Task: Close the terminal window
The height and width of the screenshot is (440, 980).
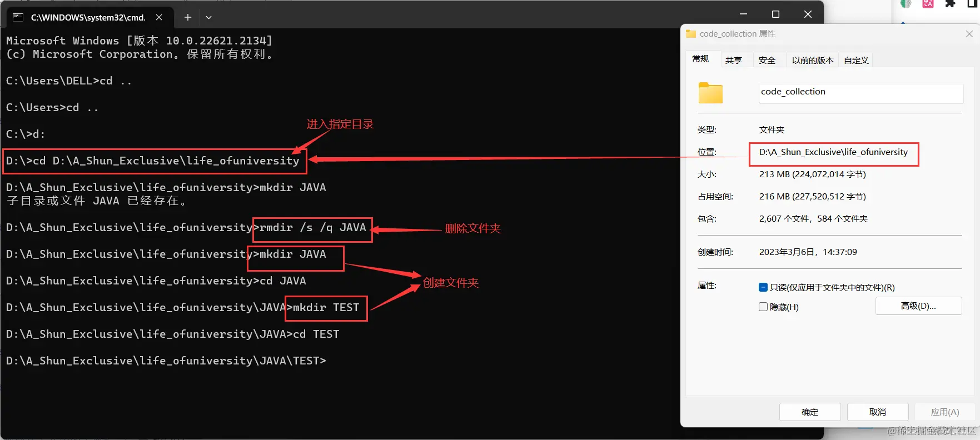Action: click(808, 14)
